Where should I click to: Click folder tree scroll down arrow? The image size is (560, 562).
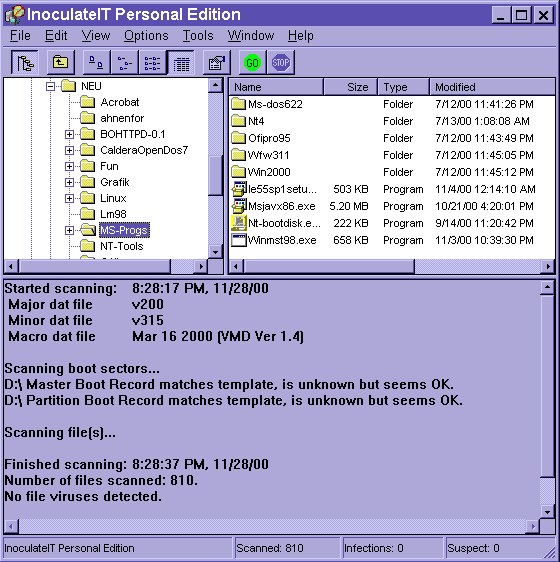coord(215,252)
